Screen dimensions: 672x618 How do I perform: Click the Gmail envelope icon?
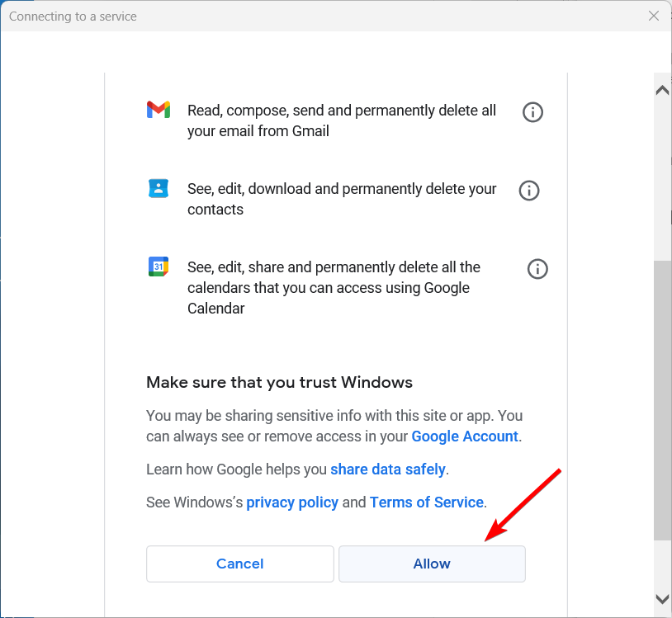[159, 110]
